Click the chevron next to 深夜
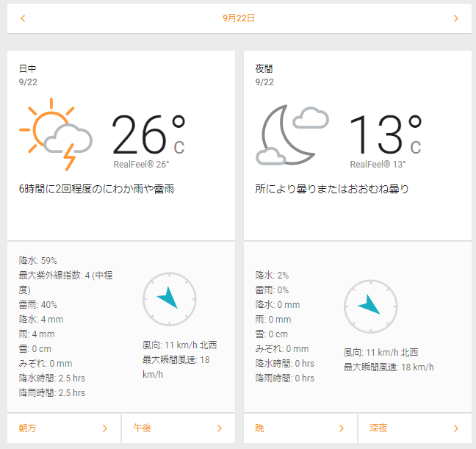Screen dimensions: 476x449 click(x=455, y=428)
